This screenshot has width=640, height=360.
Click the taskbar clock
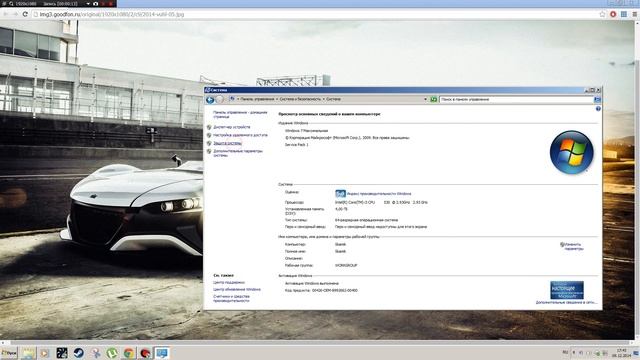(621, 353)
